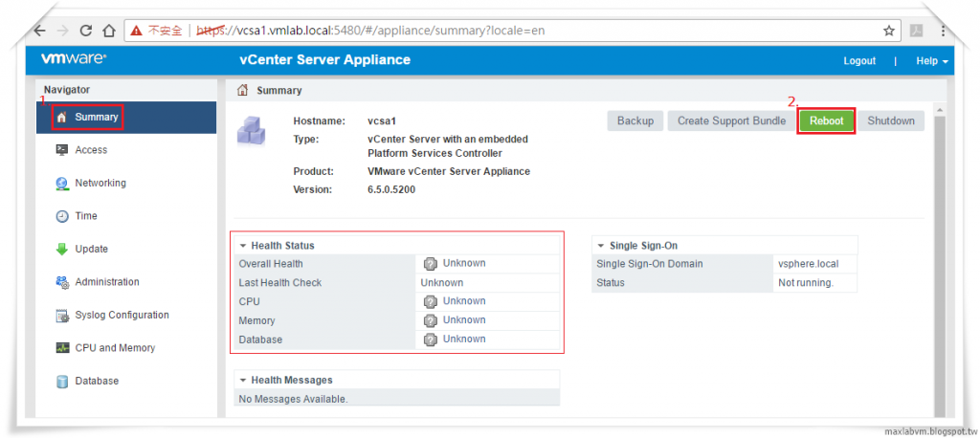The height and width of the screenshot is (438, 980).
Task: Click the Memory unknown status icon
Action: [x=430, y=320]
